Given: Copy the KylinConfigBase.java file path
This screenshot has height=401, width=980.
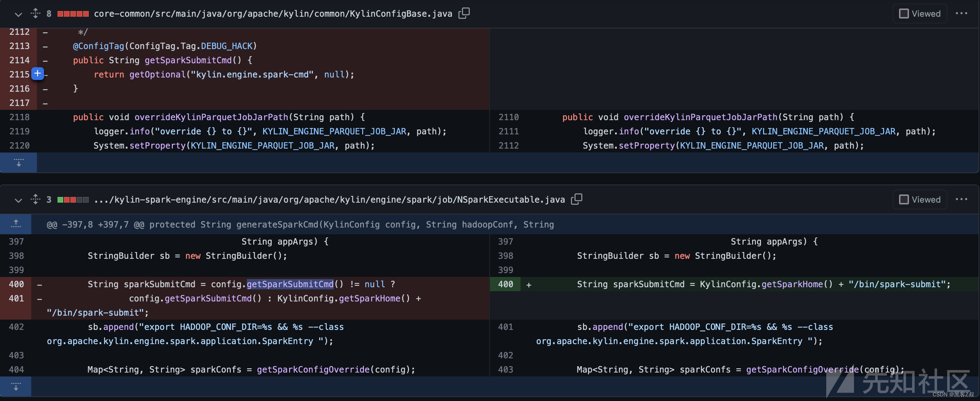Looking at the screenshot, I should 463,13.
